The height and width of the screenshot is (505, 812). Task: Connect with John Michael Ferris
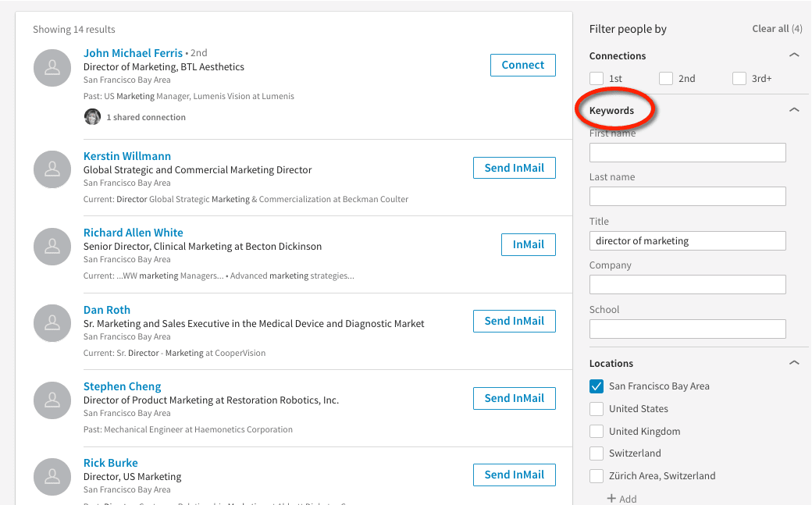(522, 65)
